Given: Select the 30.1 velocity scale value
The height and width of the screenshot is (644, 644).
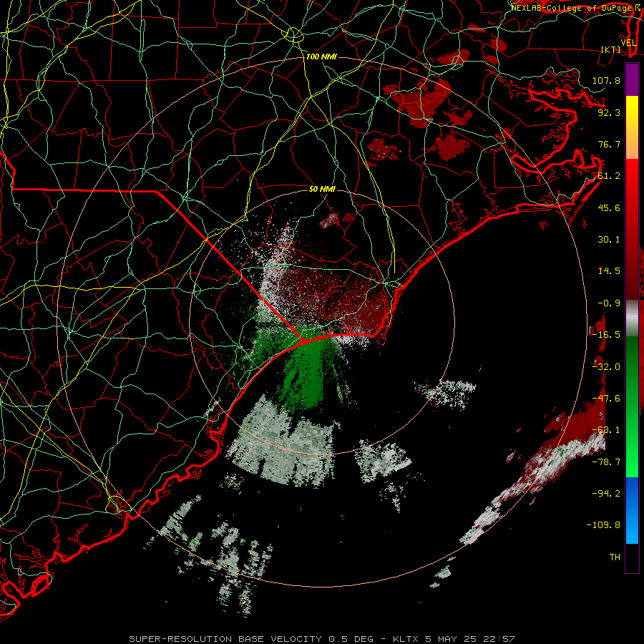Looking at the screenshot, I should tap(609, 240).
